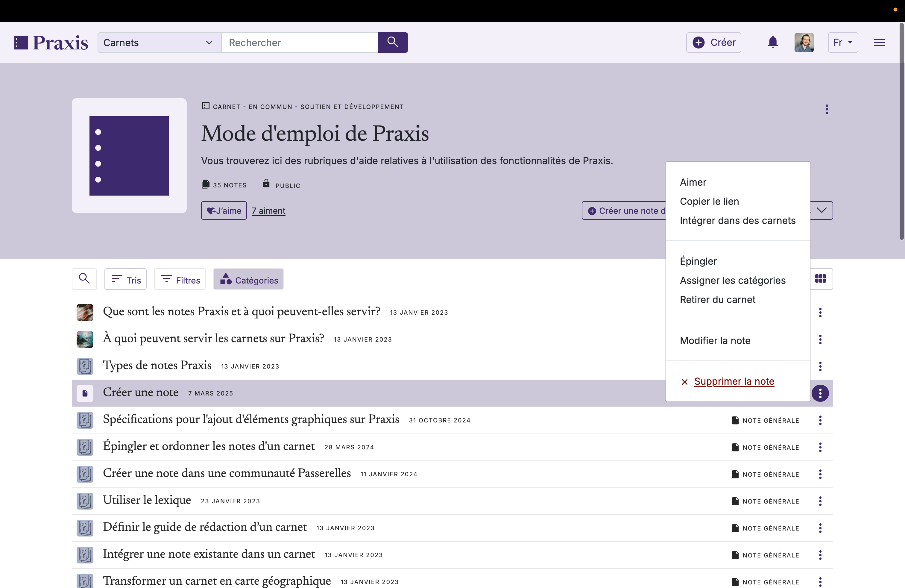Expand the Carnets search scope dropdown
This screenshot has height=588, width=905.
coord(159,42)
